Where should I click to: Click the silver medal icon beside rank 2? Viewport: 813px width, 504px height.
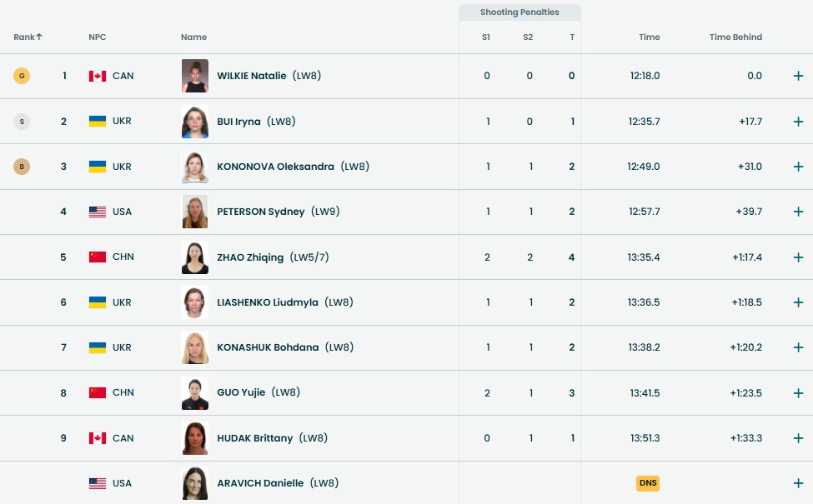[22, 122]
